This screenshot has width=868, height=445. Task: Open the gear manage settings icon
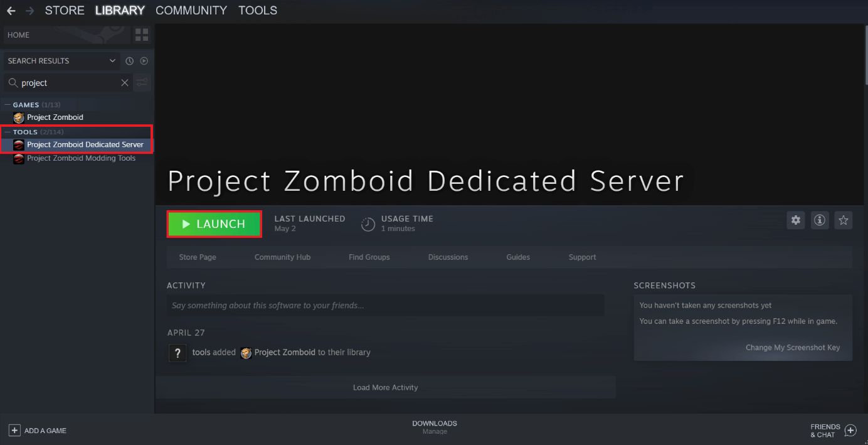click(795, 220)
